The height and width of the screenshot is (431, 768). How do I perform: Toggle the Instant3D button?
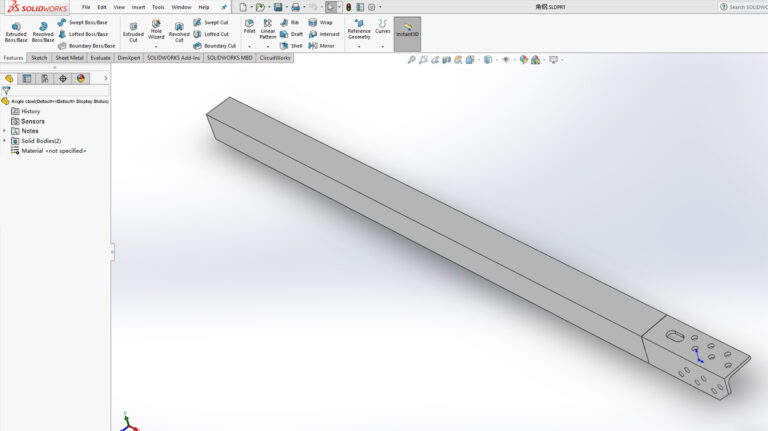407,32
